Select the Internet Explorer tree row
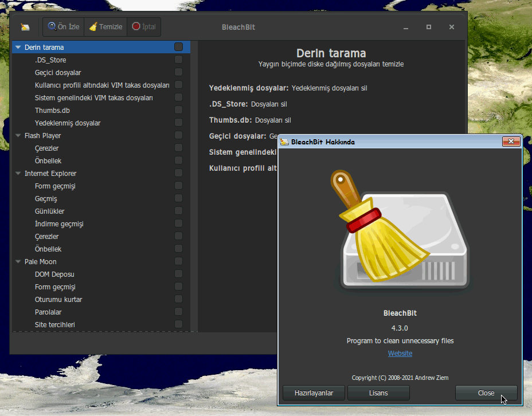Image resolution: width=532 pixels, height=416 pixels. 101,173
